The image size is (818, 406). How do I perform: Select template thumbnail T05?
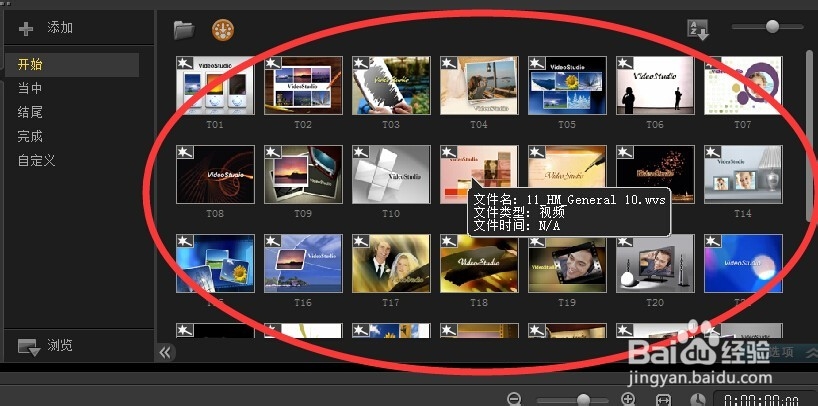[567, 86]
